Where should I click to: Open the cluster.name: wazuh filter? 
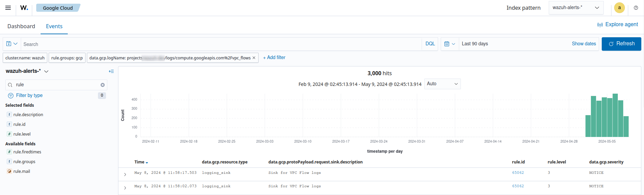tap(25, 58)
